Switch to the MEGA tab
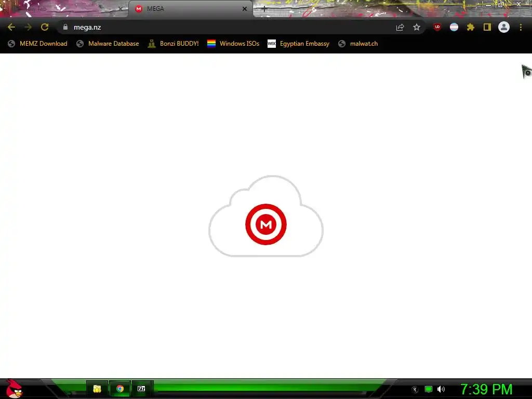The height and width of the screenshot is (399, 532). [x=190, y=9]
